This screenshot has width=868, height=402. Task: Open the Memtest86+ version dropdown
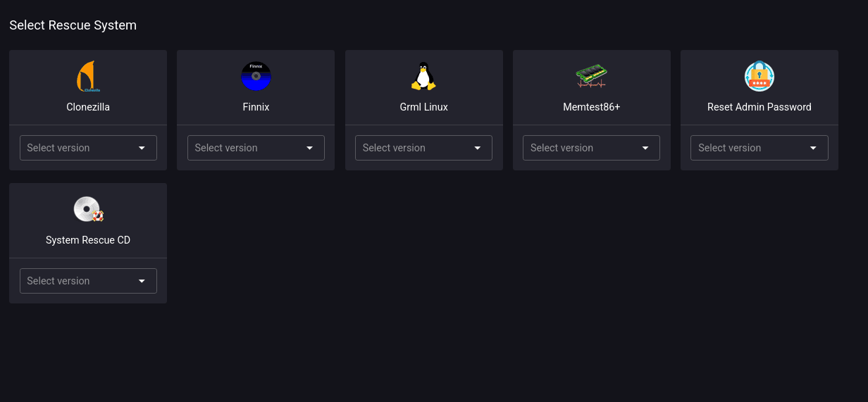tap(591, 148)
